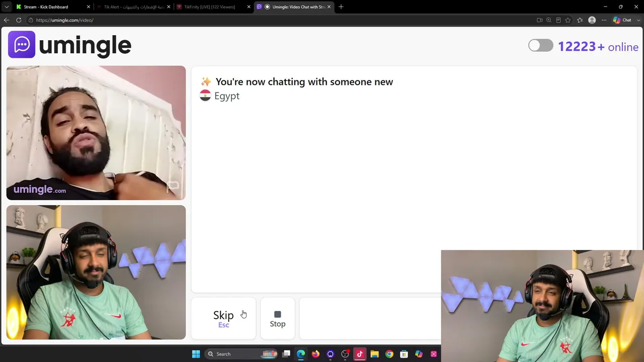The width and height of the screenshot is (644, 362).
Task: Reload the umingle page
Action: click(x=19, y=20)
